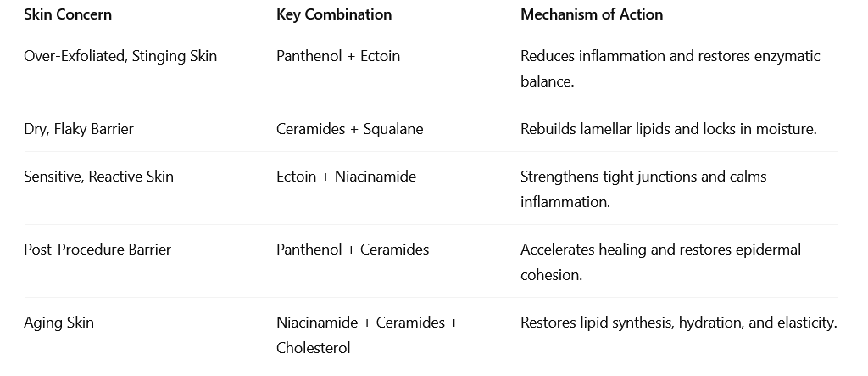
Task: Click the Niacinamide + Ceramides + text
Action: pos(367,323)
